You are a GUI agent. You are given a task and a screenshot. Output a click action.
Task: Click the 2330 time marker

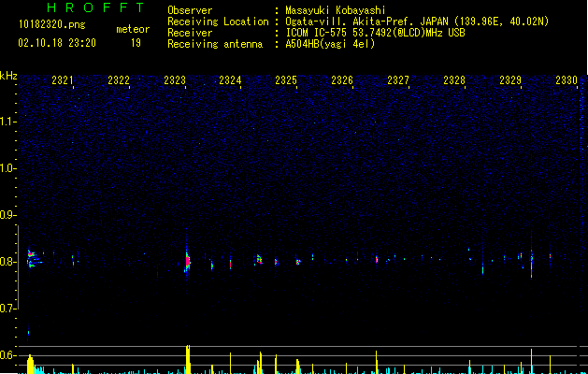click(x=566, y=80)
